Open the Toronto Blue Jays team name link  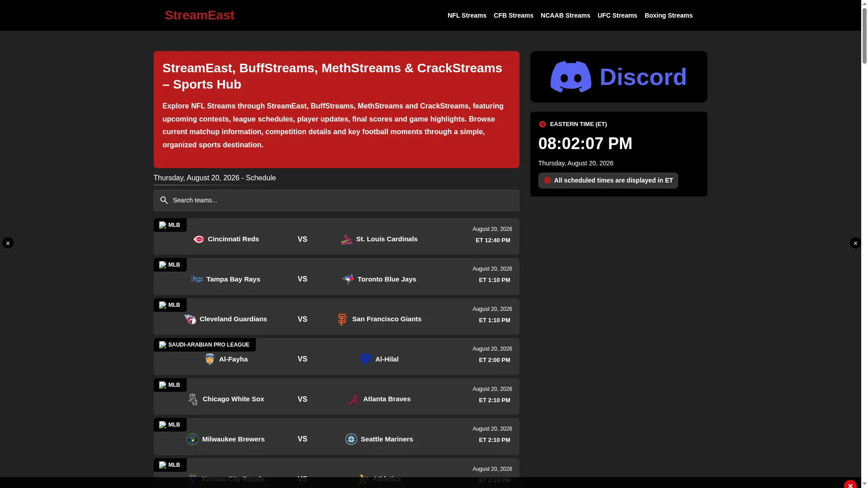(x=387, y=279)
